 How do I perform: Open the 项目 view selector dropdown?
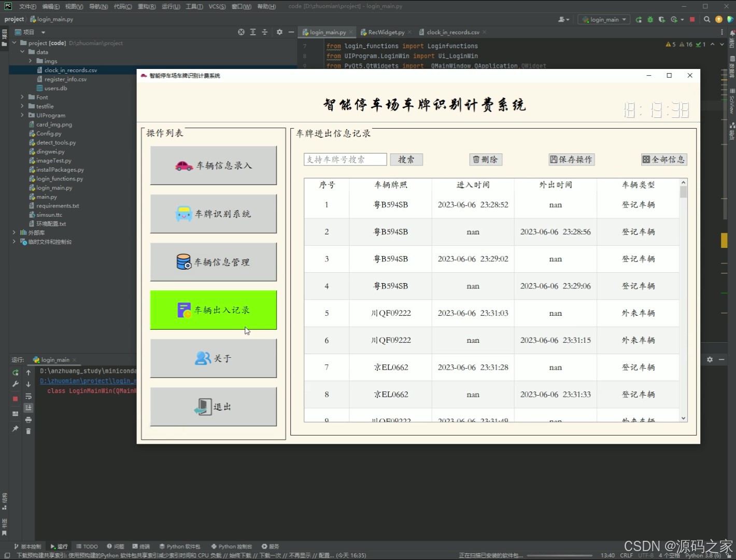tap(31, 32)
